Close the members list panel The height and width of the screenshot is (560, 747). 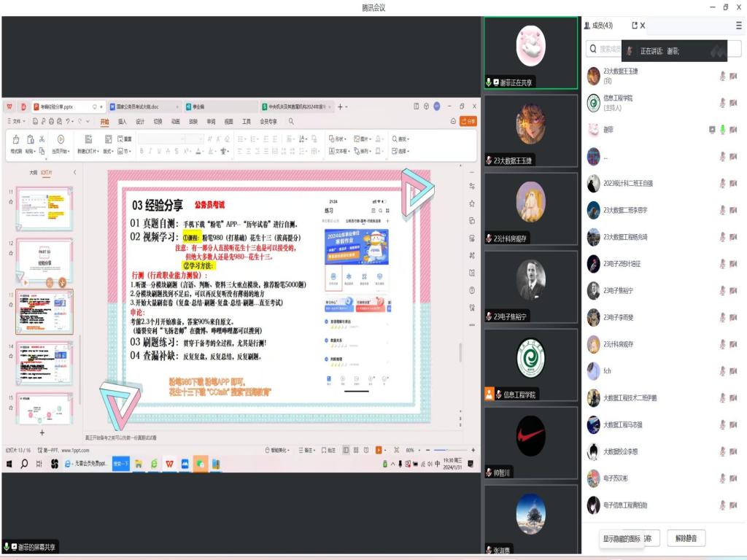(x=643, y=26)
